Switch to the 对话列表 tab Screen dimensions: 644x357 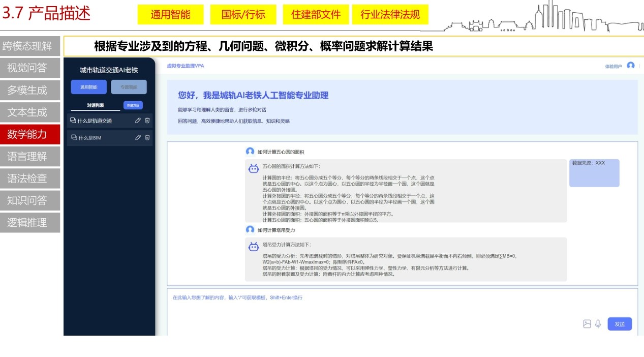(x=95, y=105)
